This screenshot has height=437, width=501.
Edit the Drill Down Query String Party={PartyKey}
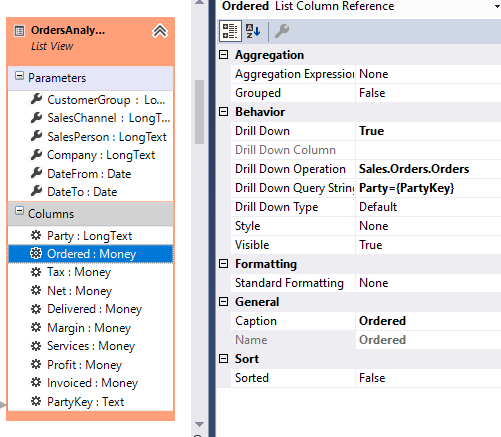[x=428, y=188]
